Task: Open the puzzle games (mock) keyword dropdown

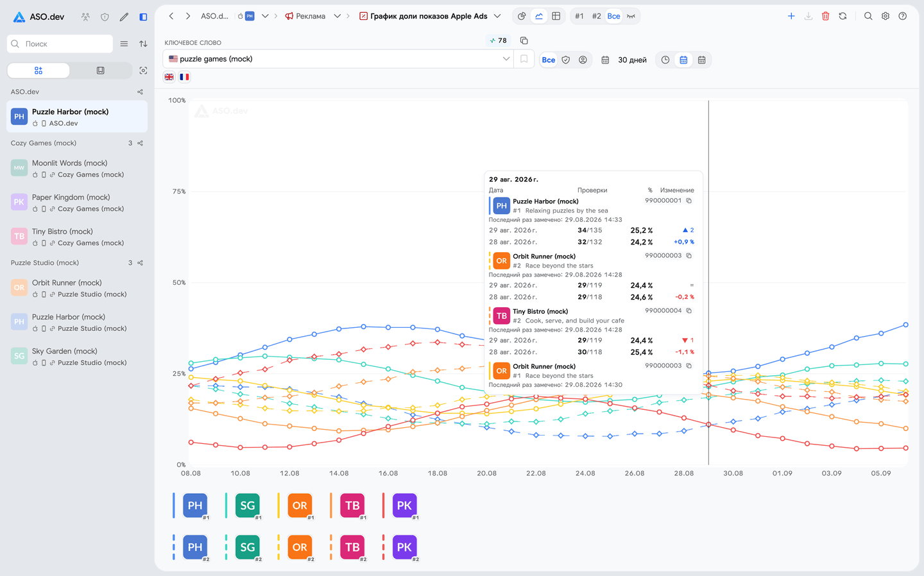Action: pyautogui.click(x=339, y=59)
